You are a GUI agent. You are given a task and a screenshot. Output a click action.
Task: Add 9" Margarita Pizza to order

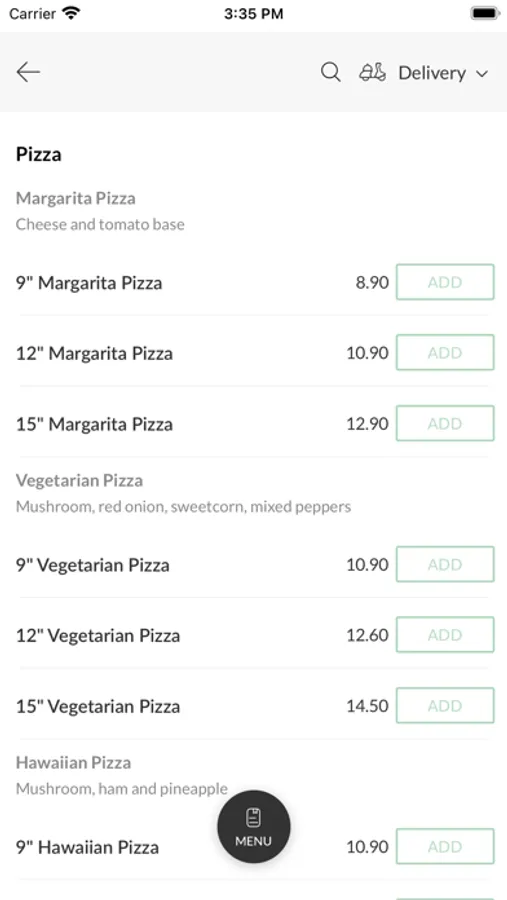coord(445,282)
